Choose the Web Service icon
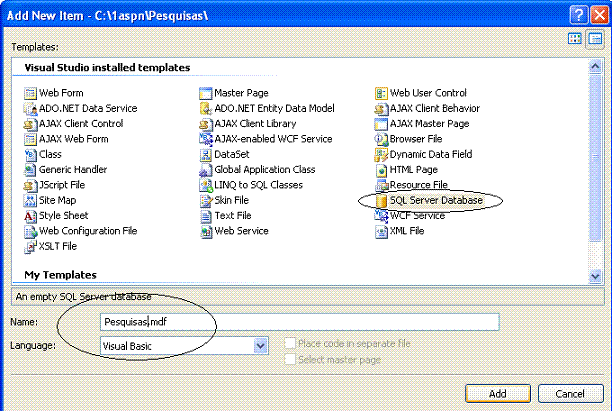Viewport: 612px width, 411px height. [x=206, y=231]
